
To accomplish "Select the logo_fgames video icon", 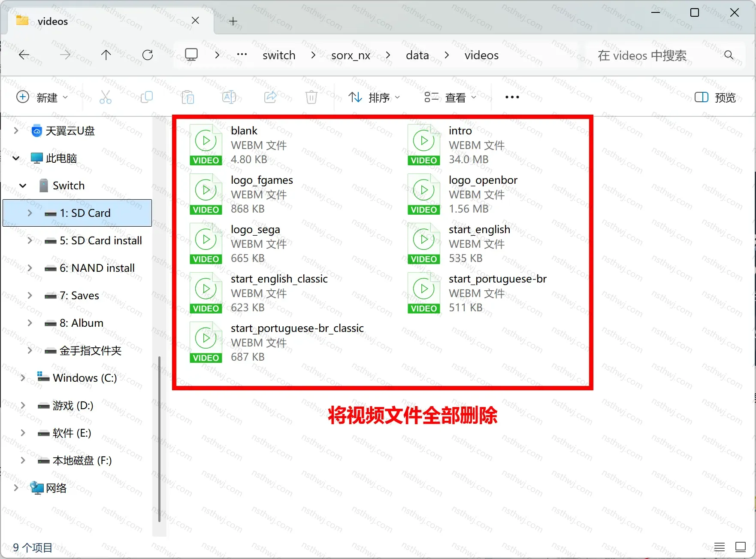I will [x=206, y=194].
